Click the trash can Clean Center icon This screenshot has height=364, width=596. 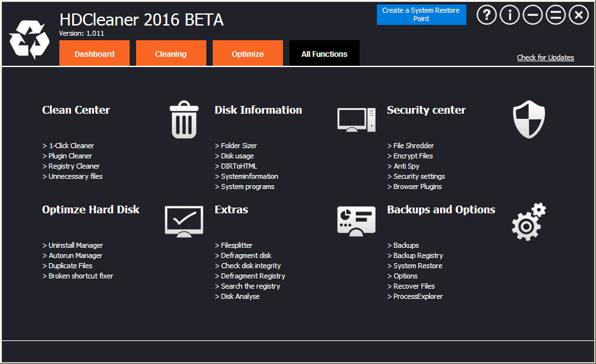tap(184, 119)
